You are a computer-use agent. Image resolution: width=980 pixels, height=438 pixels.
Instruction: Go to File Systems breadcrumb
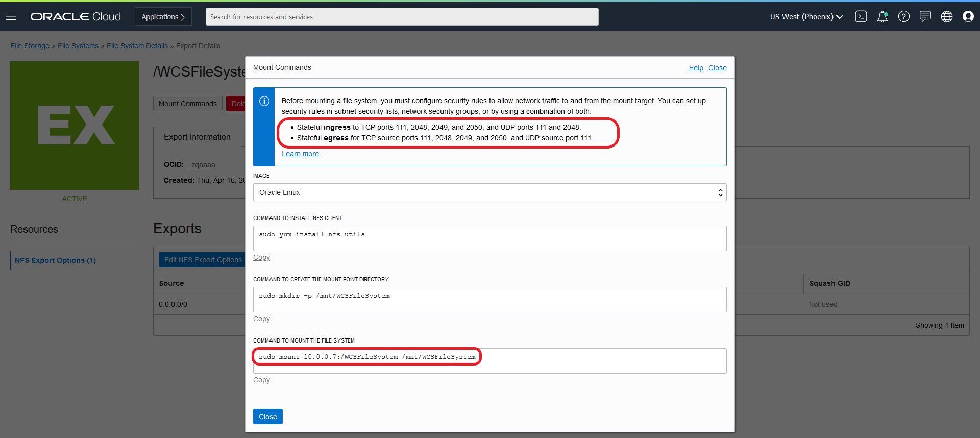78,46
